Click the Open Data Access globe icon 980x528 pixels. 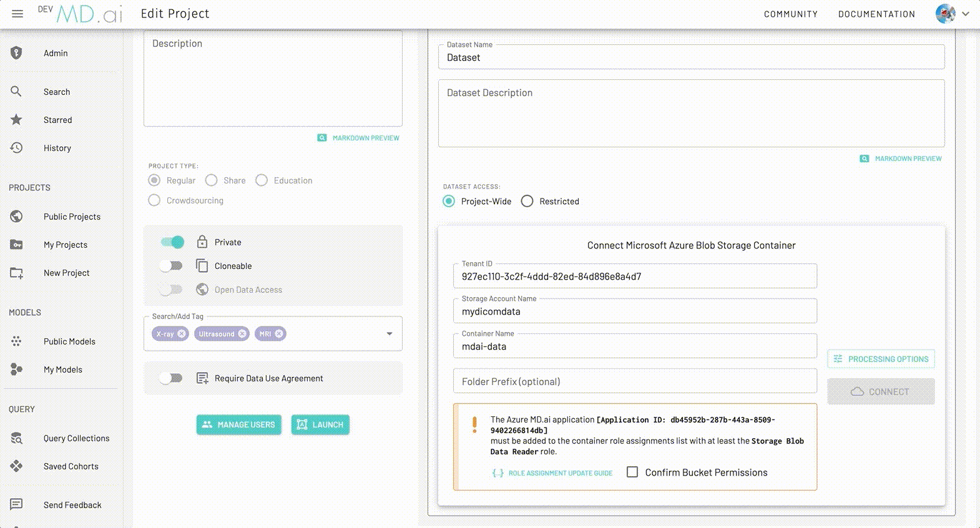pos(202,290)
